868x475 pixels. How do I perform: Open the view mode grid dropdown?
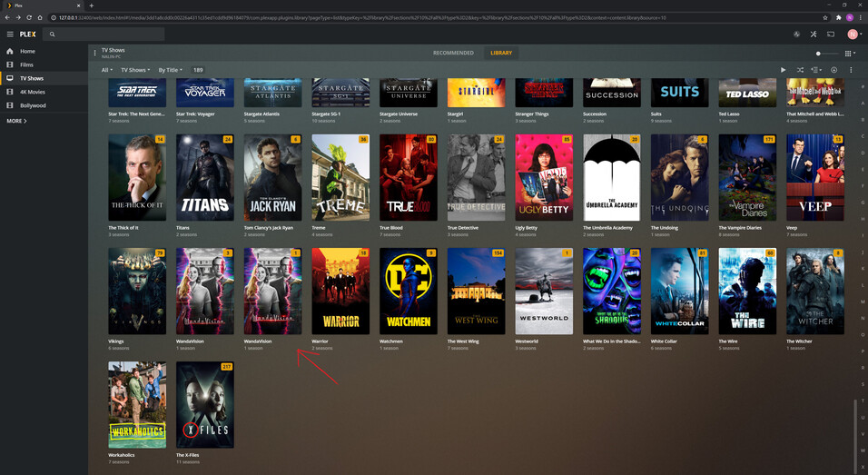(x=850, y=54)
